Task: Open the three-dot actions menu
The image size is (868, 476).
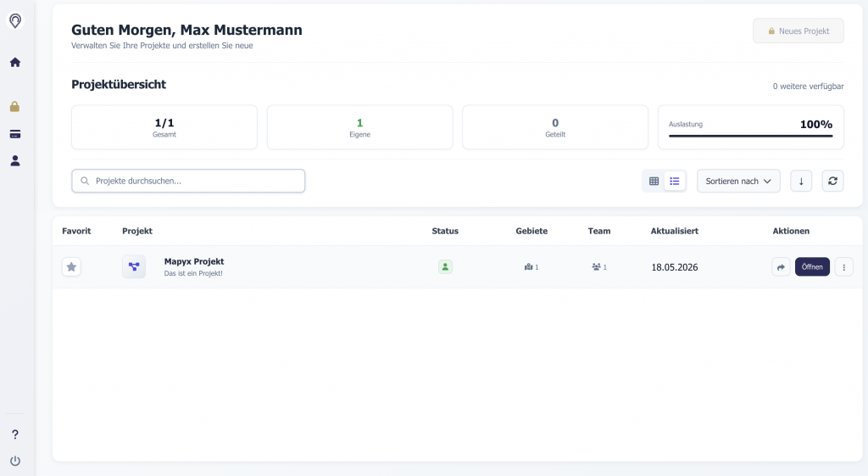Action: click(x=843, y=267)
